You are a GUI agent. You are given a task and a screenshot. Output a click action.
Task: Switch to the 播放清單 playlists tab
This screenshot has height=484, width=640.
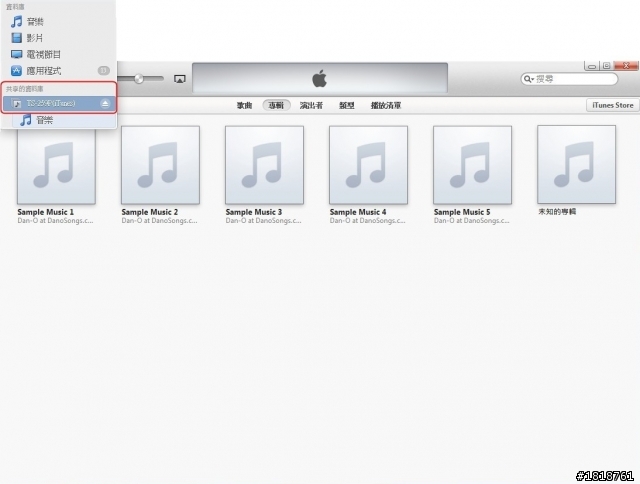point(386,105)
